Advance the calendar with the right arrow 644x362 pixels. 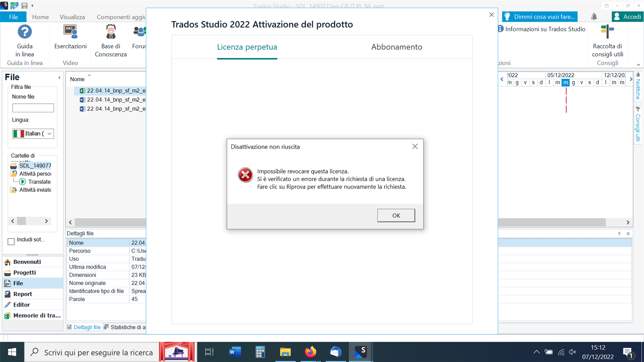pos(631,79)
